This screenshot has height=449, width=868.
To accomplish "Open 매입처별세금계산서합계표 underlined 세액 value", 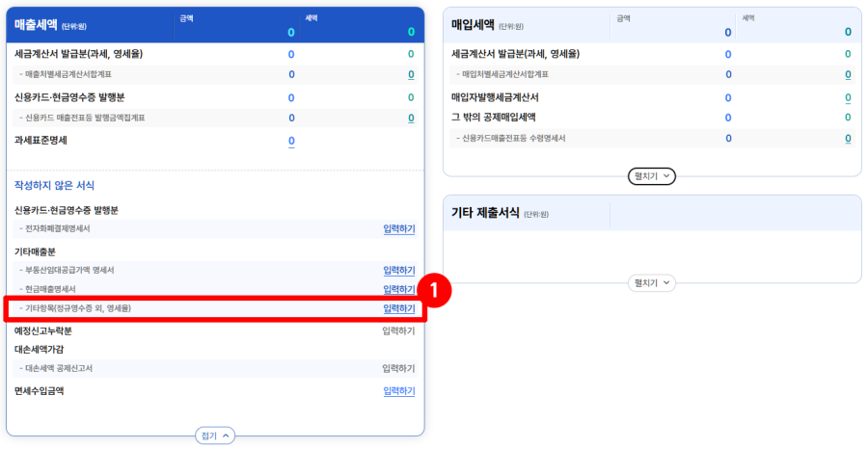I will (x=848, y=74).
